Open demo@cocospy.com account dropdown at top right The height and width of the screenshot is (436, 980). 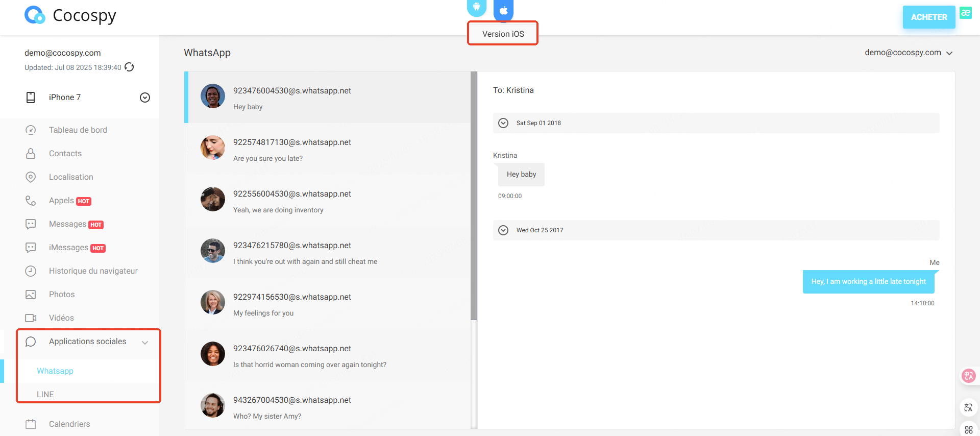(909, 52)
